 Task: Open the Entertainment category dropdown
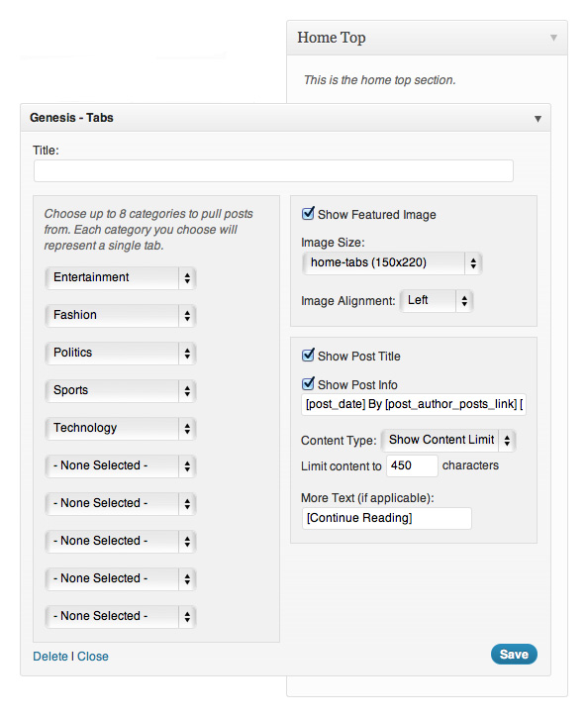click(121, 278)
